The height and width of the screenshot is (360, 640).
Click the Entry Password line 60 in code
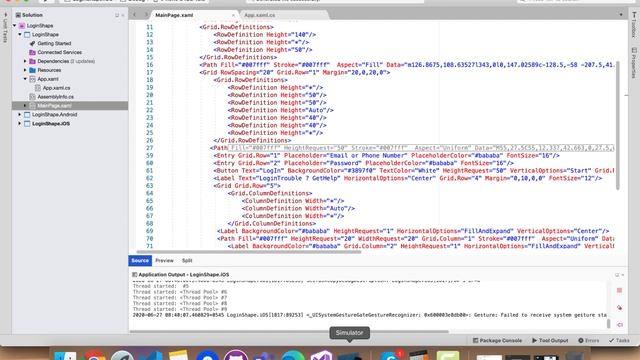pyautogui.click(x=363, y=163)
